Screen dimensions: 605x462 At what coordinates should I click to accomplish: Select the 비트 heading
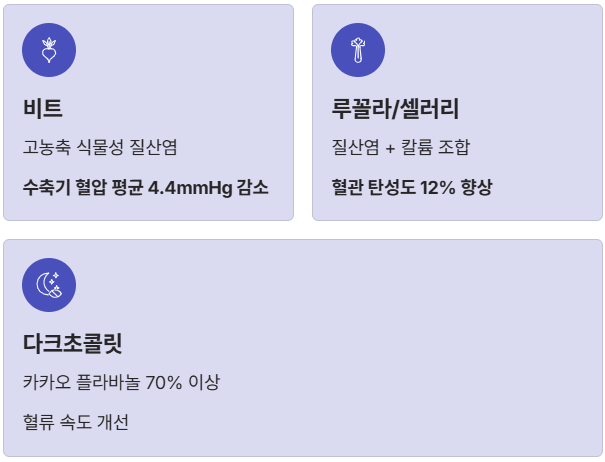click(x=43, y=108)
